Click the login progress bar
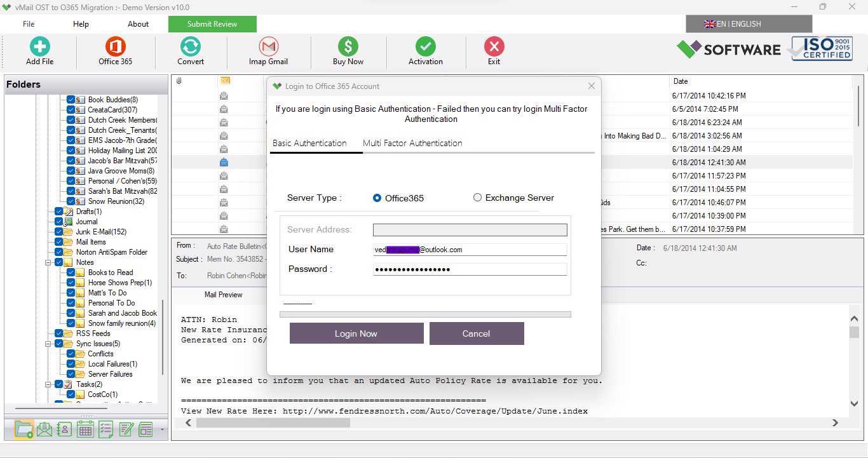Image resolution: width=868 pixels, height=458 pixels. 425,314
